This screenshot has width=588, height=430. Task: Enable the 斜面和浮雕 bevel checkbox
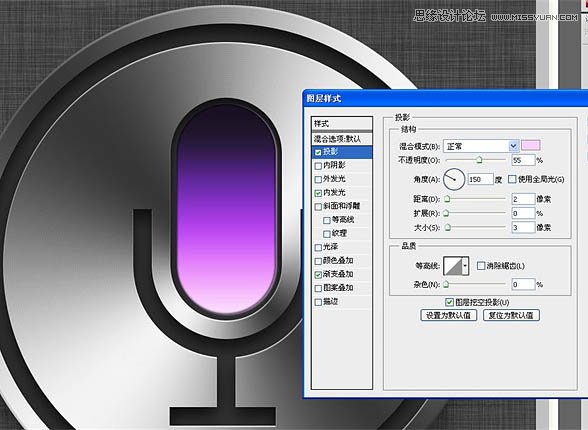tap(318, 207)
